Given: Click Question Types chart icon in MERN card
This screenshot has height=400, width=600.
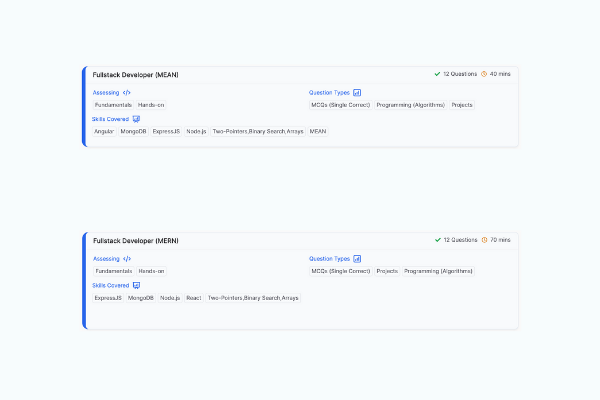Looking at the screenshot, I should pos(357,259).
